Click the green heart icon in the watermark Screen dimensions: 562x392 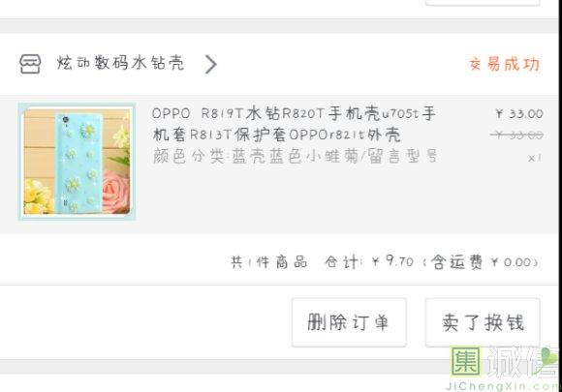pyautogui.click(x=548, y=357)
